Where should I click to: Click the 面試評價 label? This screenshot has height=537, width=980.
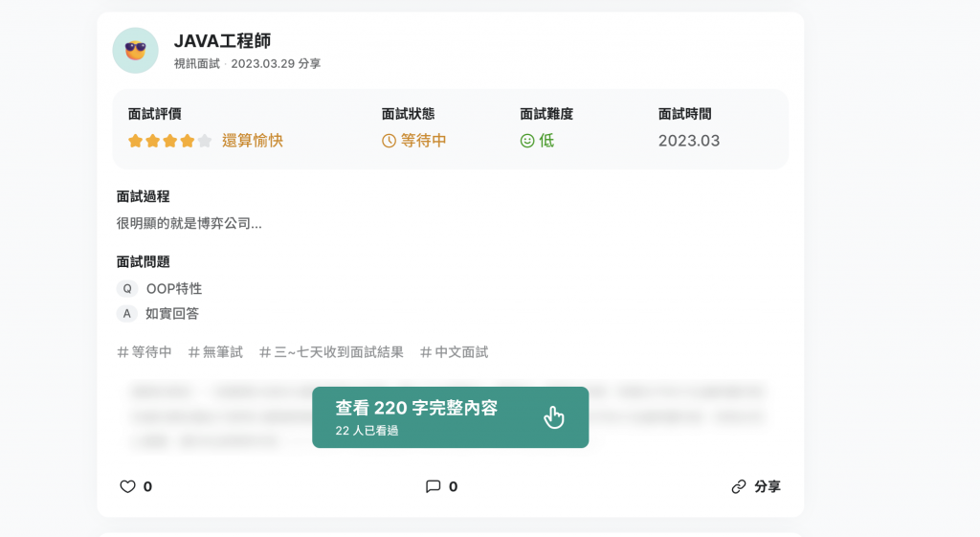154,114
